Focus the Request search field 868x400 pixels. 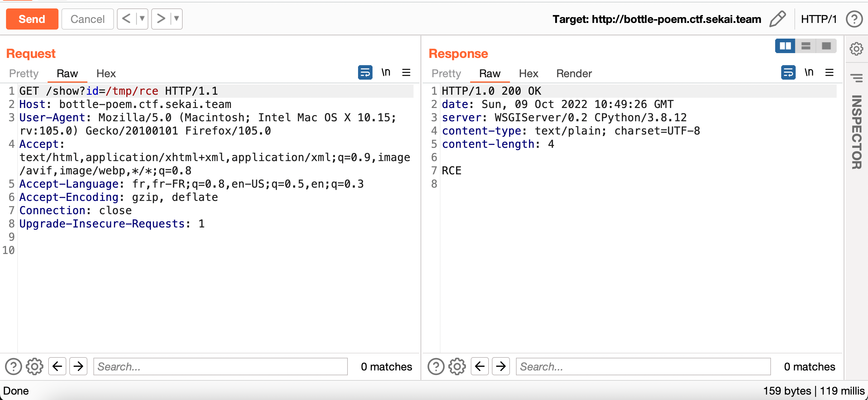point(220,367)
